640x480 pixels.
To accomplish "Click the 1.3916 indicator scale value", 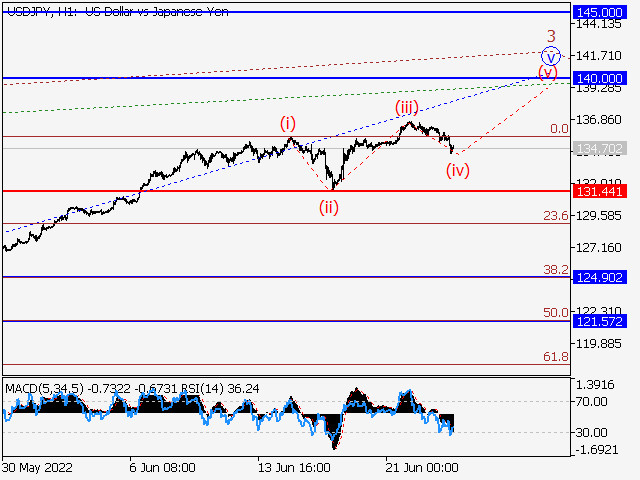I will pos(595,384).
